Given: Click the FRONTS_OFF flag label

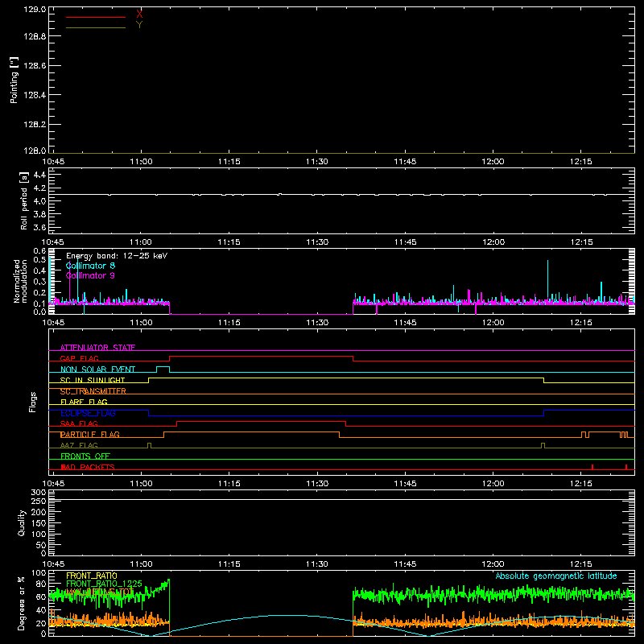Looking at the screenshot, I should tap(85, 456).
